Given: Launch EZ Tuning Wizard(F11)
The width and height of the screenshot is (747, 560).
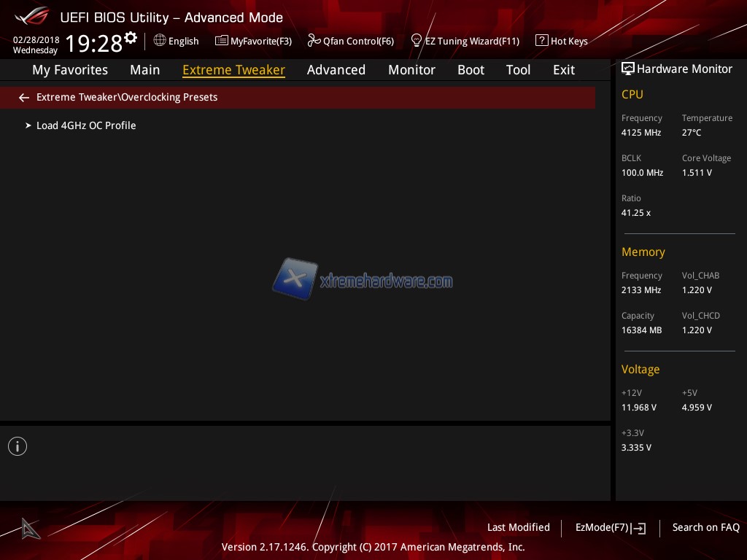Looking at the screenshot, I should click(x=465, y=41).
